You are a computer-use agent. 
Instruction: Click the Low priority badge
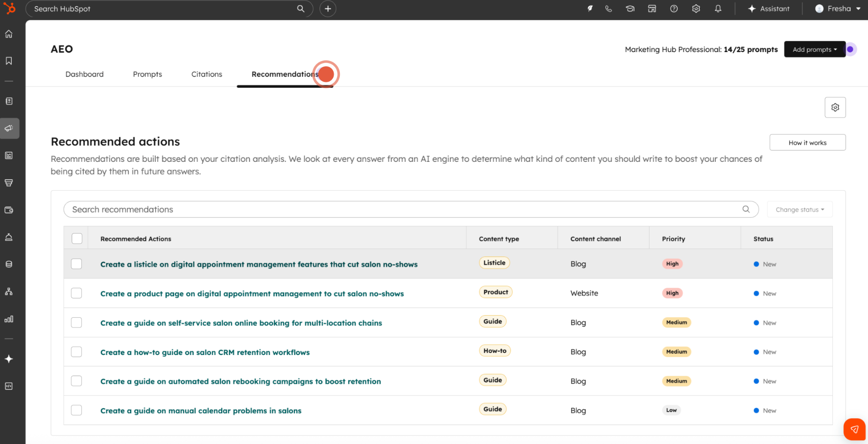tap(671, 410)
